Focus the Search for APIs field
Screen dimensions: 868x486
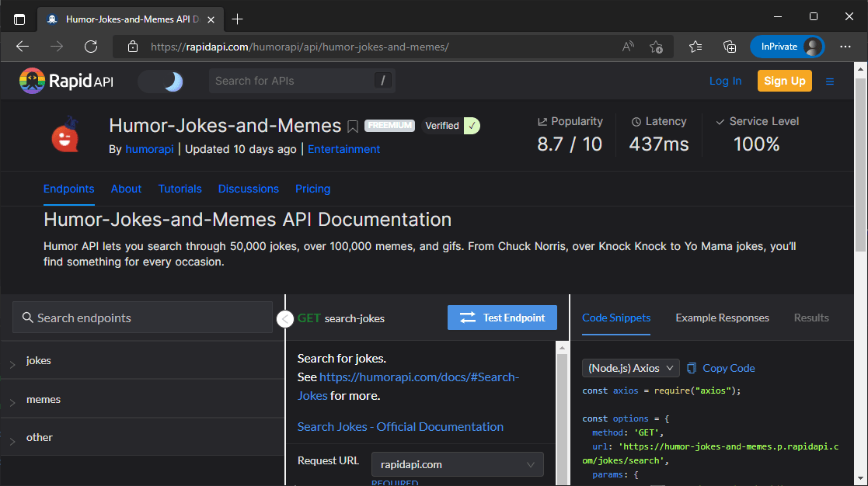(302, 81)
